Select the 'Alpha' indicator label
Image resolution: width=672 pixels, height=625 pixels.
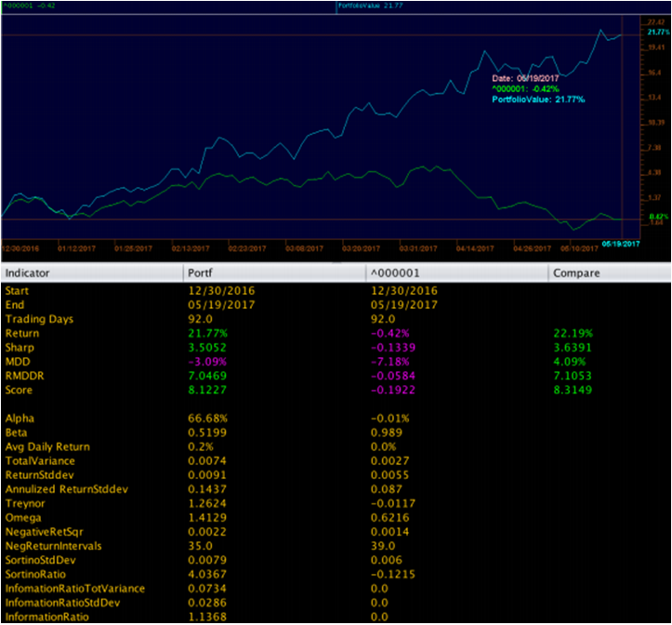(x=20, y=419)
